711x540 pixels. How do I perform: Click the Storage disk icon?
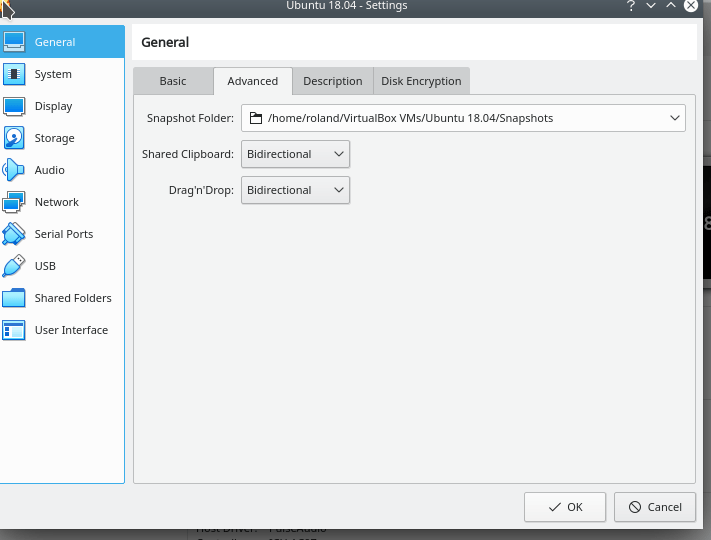pyautogui.click(x=14, y=138)
